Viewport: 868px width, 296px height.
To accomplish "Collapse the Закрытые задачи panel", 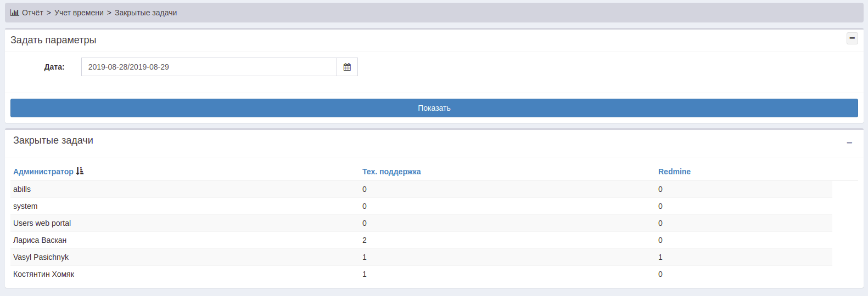I will tap(849, 143).
